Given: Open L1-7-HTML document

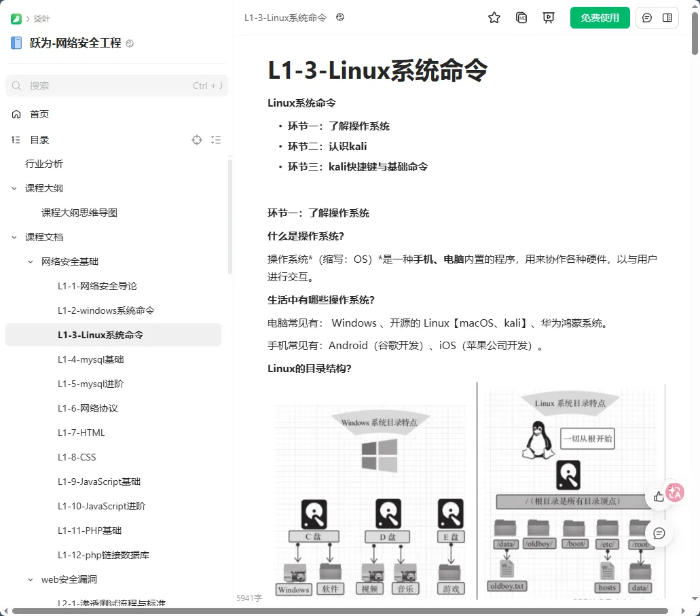Looking at the screenshot, I should click(x=81, y=433).
